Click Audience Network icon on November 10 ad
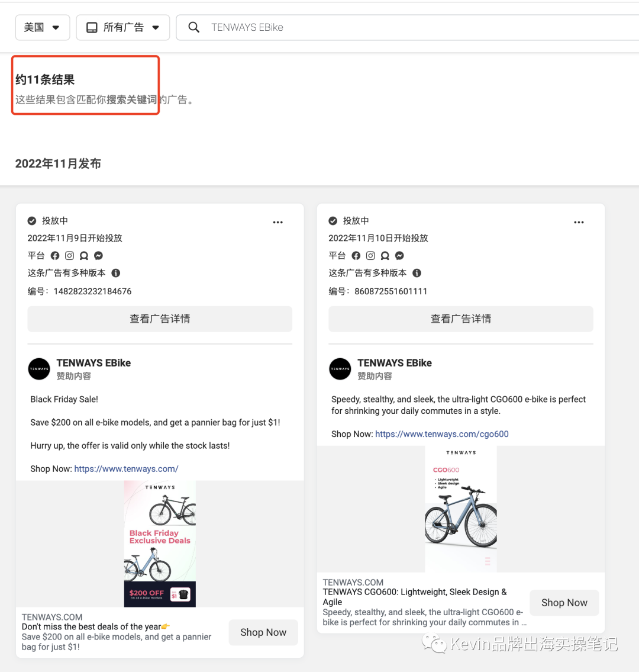Viewport: 639px width, 672px height. click(x=385, y=256)
